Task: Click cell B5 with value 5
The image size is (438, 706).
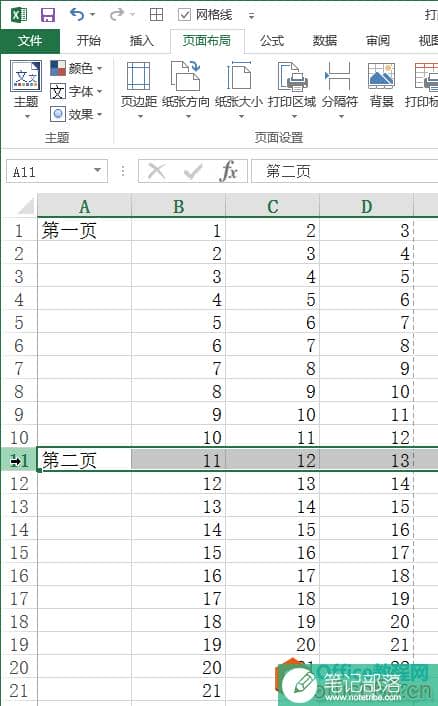Action: [179, 322]
